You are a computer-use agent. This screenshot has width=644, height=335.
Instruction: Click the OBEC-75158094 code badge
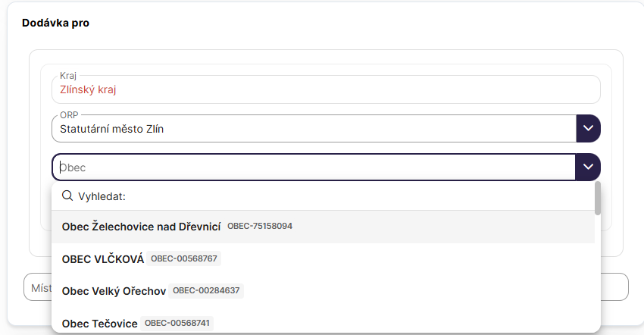[260, 227]
